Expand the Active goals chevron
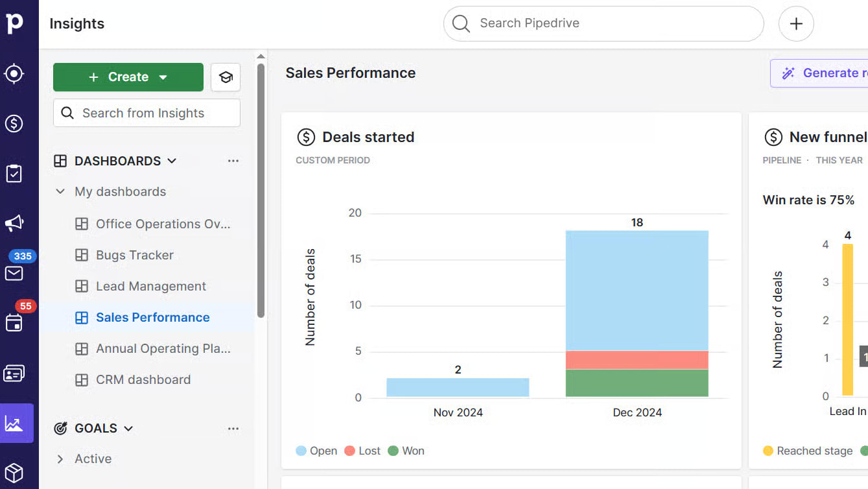This screenshot has height=489, width=868. pos(60,459)
